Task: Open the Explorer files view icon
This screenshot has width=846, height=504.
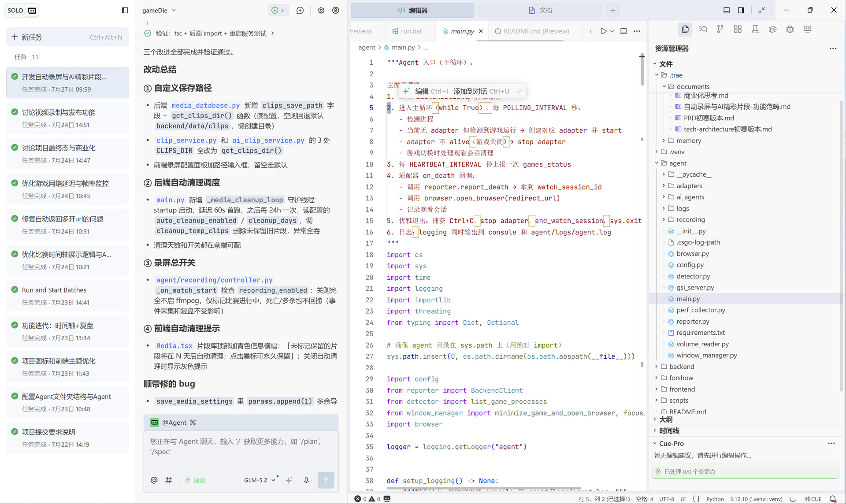Action: click(685, 29)
